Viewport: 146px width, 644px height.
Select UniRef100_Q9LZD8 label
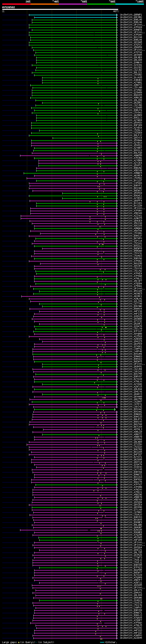point(131,100)
